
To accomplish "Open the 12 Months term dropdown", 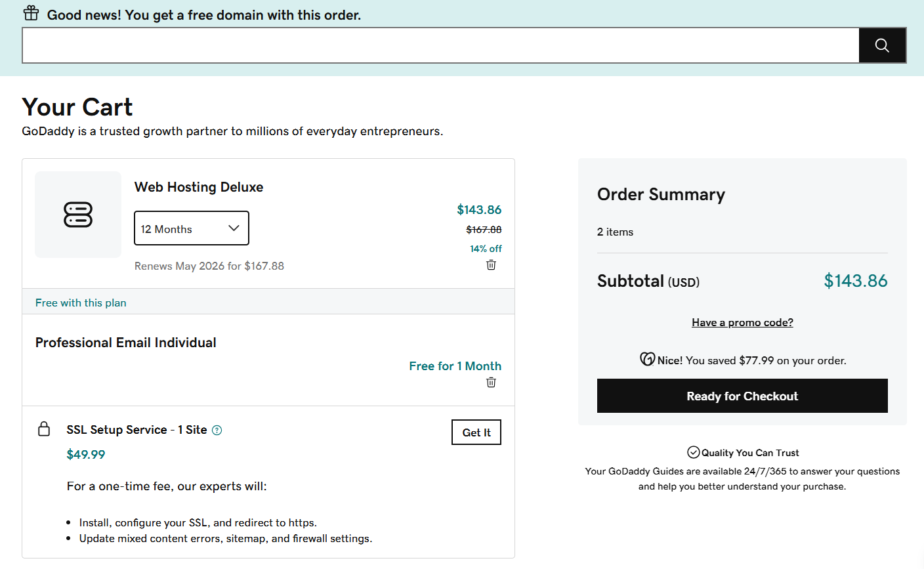I will pos(191,228).
